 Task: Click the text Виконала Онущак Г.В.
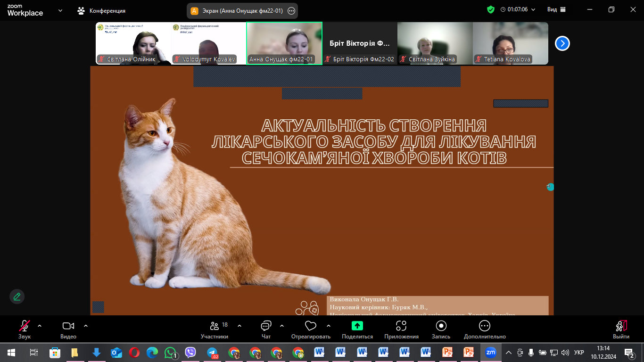[x=364, y=299]
